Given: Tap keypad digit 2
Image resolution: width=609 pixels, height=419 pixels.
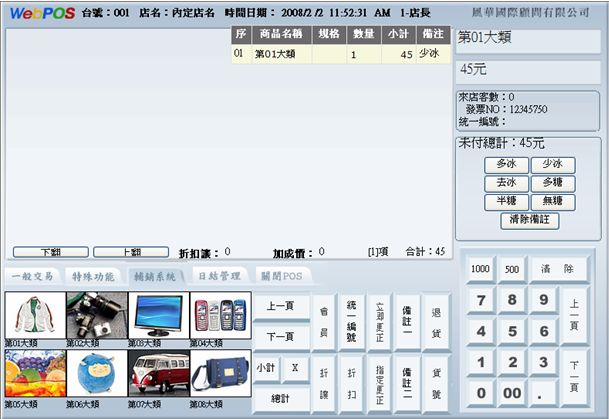Looking at the screenshot, I should [x=512, y=362].
